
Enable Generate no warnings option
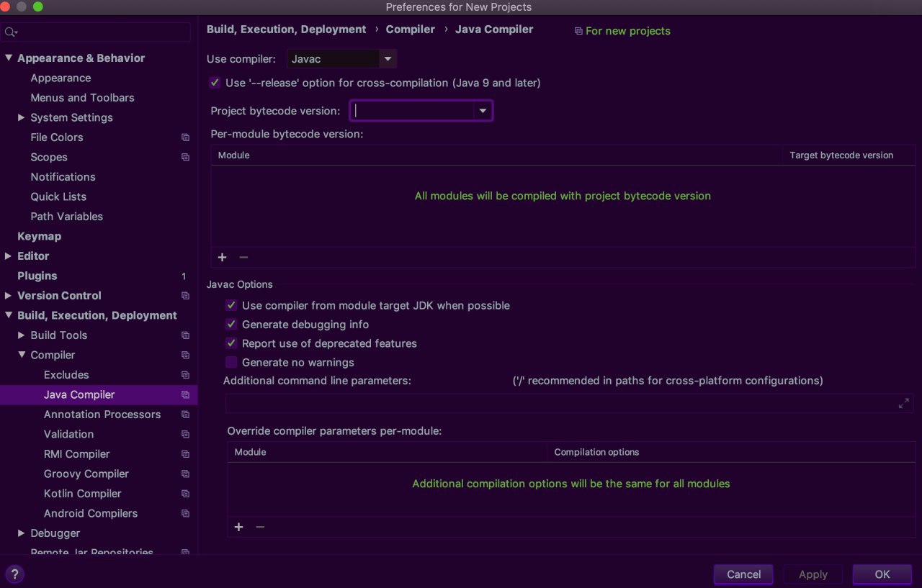(x=231, y=363)
